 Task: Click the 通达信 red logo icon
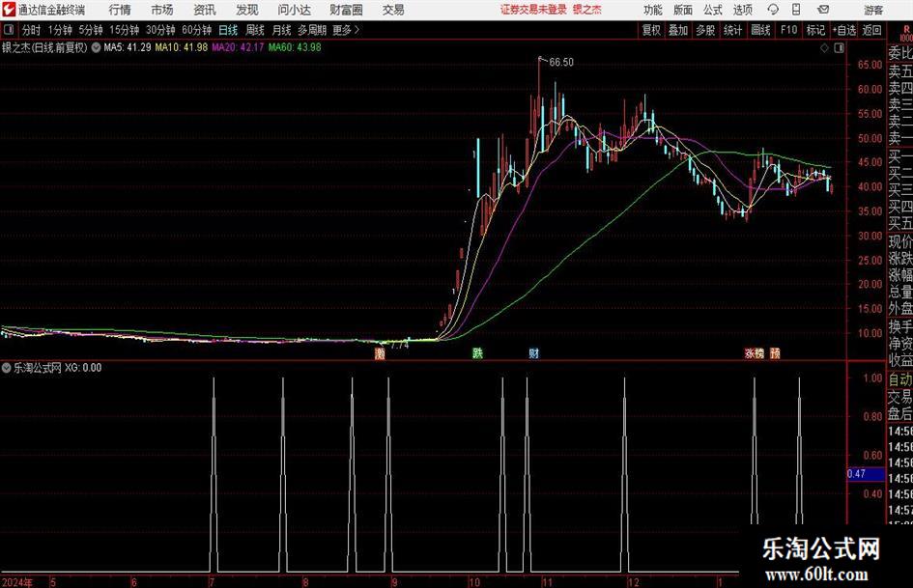tap(9, 10)
